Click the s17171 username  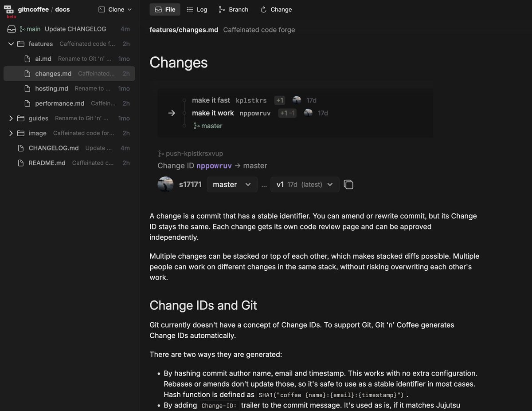pos(190,185)
